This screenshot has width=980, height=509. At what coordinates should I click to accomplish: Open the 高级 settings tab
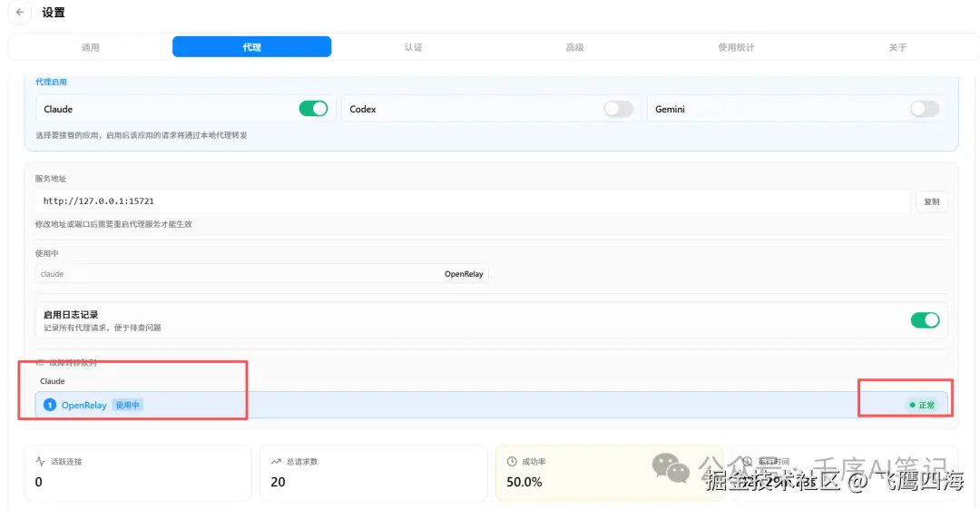(x=574, y=47)
